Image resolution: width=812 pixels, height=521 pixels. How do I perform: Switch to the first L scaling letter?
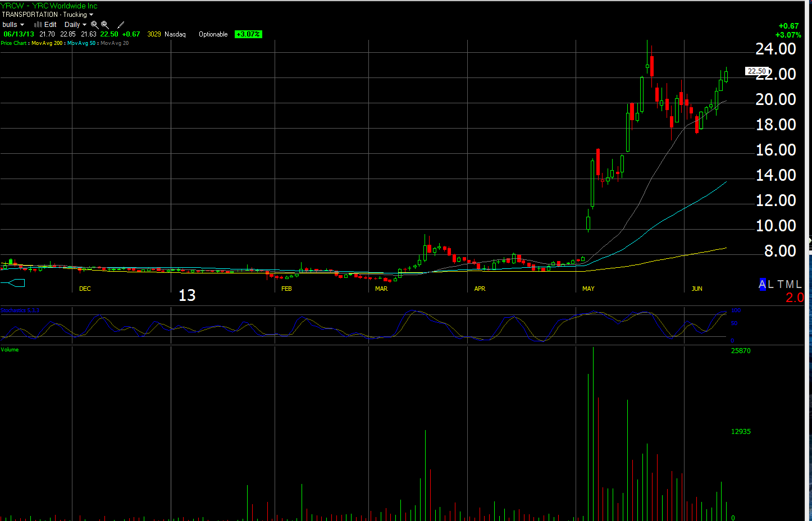pos(770,285)
